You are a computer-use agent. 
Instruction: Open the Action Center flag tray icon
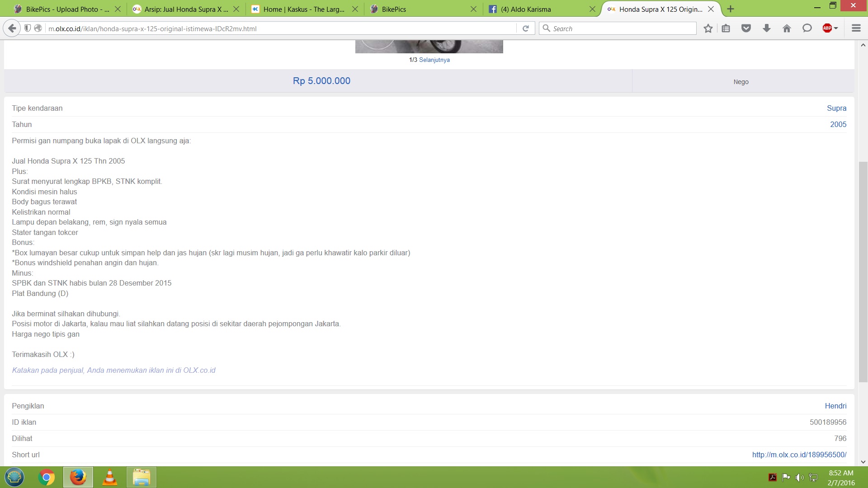tap(786, 477)
